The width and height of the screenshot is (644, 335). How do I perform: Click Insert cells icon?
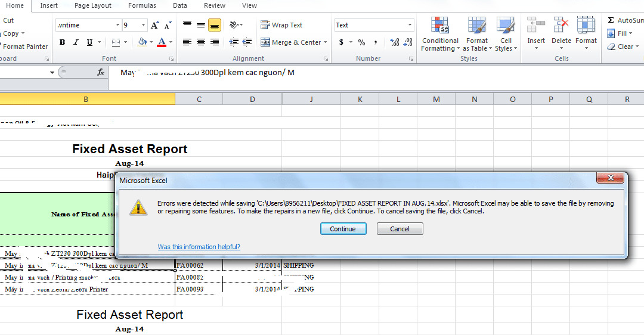[536, 26]
